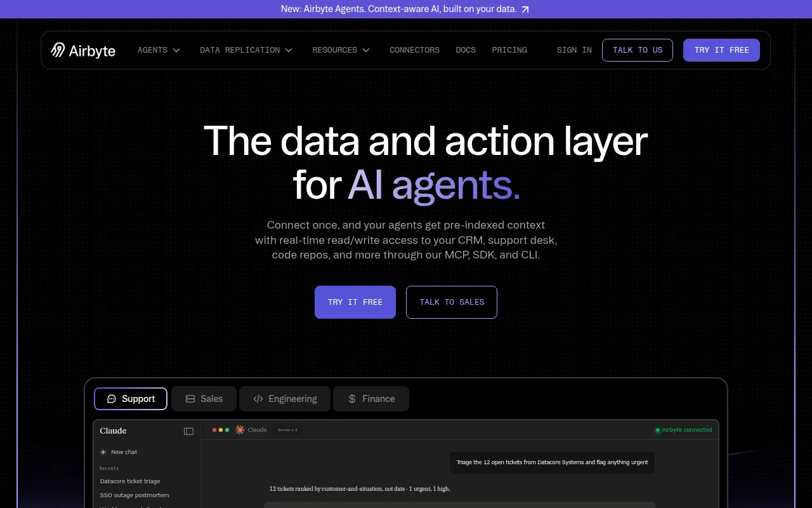The image size is (812, 508).
Task: Open the Docs nav item
Action: pos(466,50)
